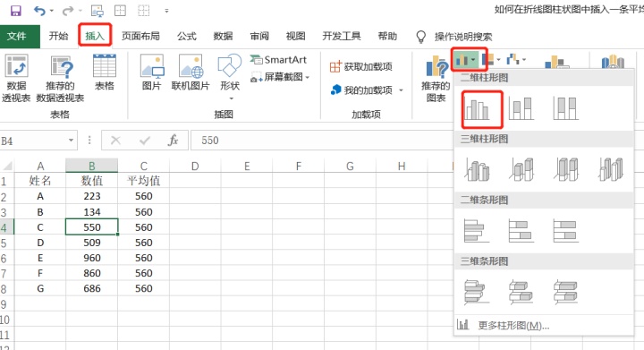644x350 pixels.
Task: Choose the 3D 100% stacked column chart
Action: [565, 170]
